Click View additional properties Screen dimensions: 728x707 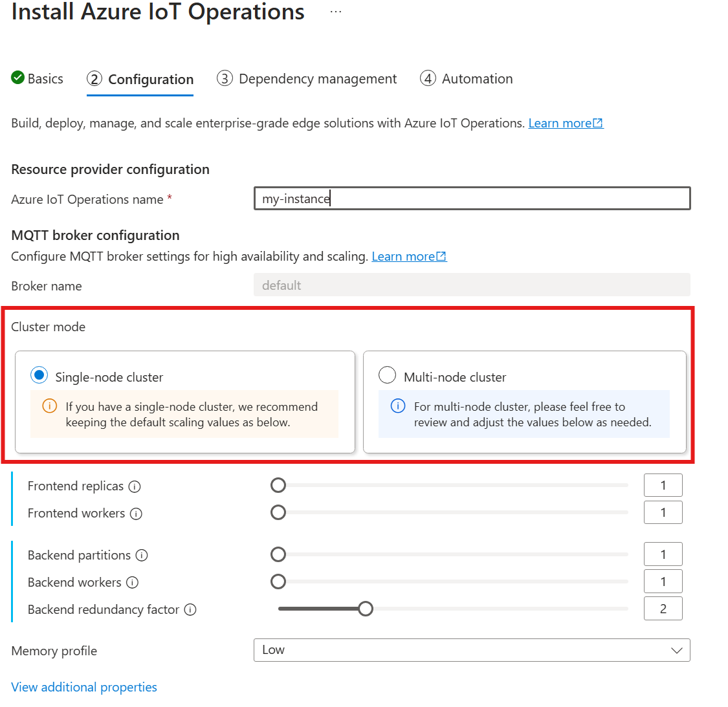(83, 687)
